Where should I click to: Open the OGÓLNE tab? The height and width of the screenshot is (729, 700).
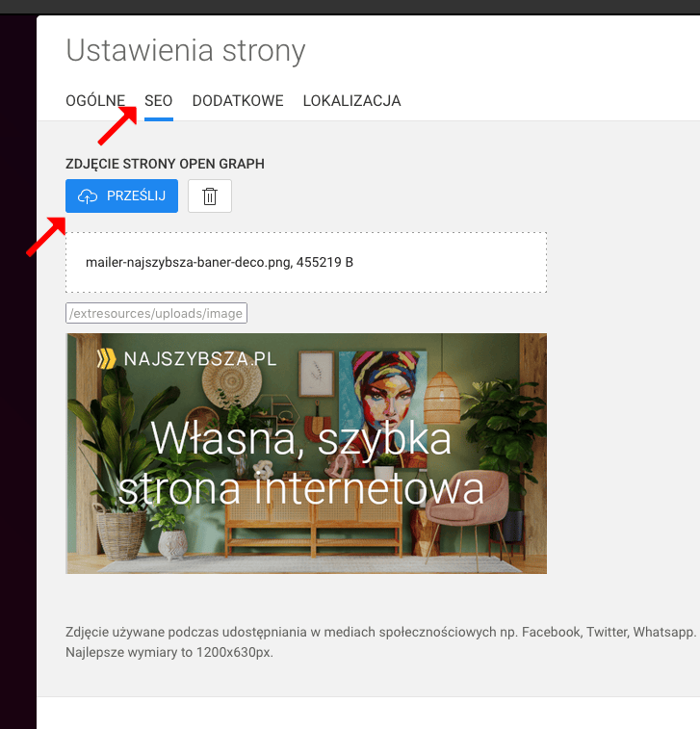pos(95,101)
